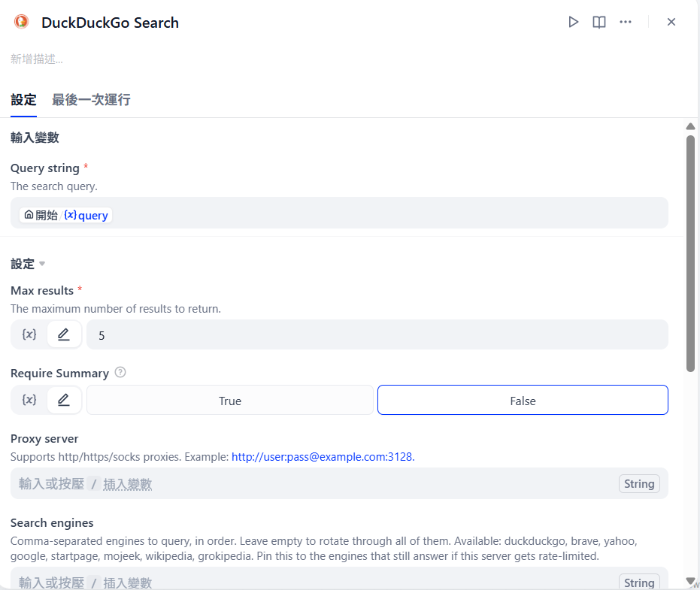Open the example proxy URL link

click(x=323, y=457)
